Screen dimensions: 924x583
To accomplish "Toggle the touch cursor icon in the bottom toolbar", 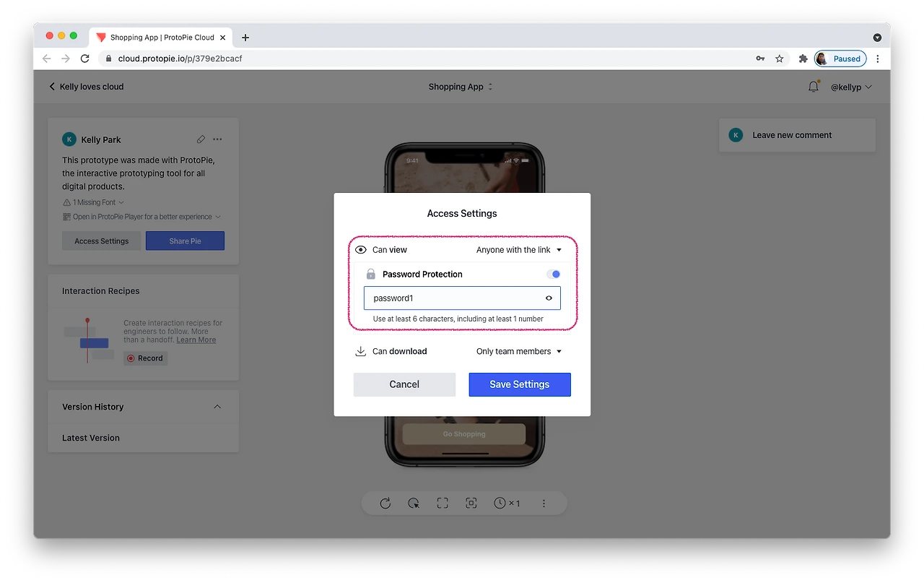I will coord(414,504).
